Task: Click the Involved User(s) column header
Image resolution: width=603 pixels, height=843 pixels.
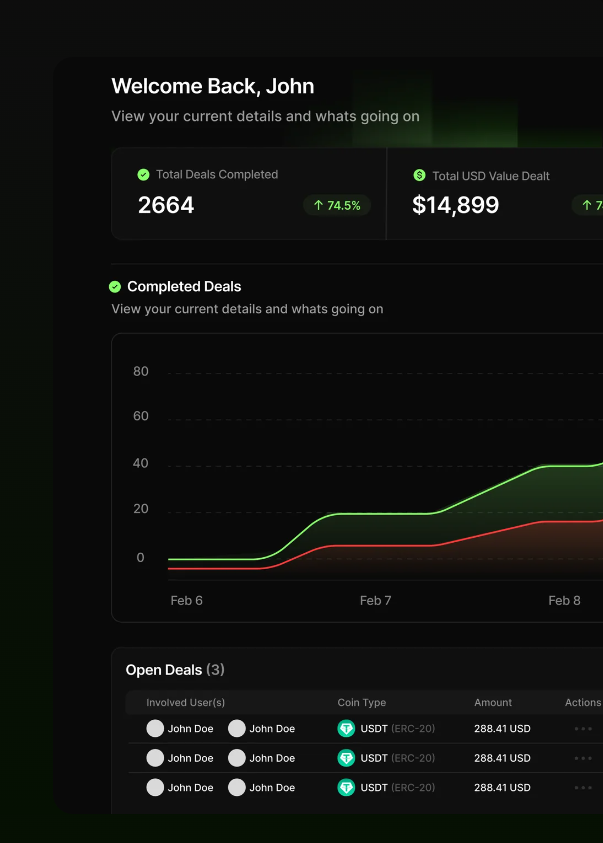Action: pyautogui.click(x=186, y=703)
